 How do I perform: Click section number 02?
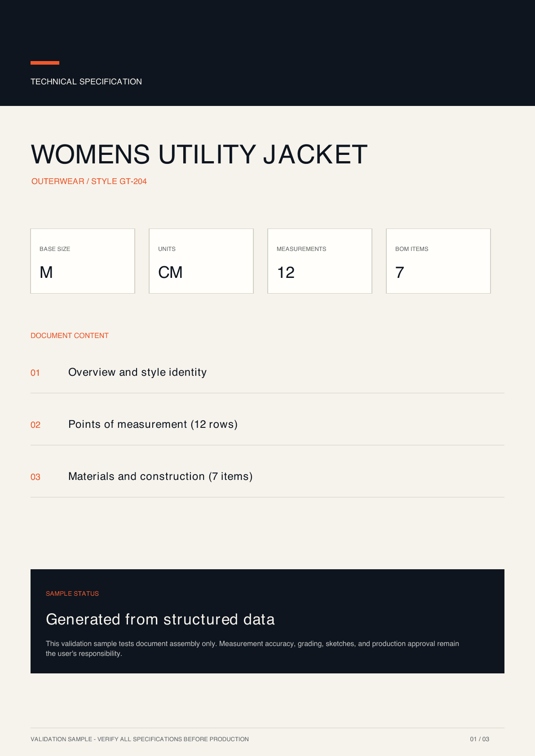[x=35, y=425]
